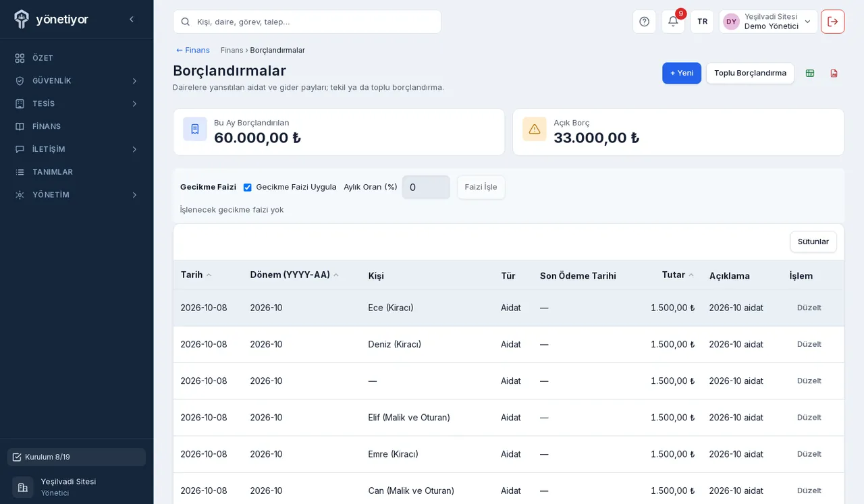Click the Açık Borç warning icon

(535, 129)
